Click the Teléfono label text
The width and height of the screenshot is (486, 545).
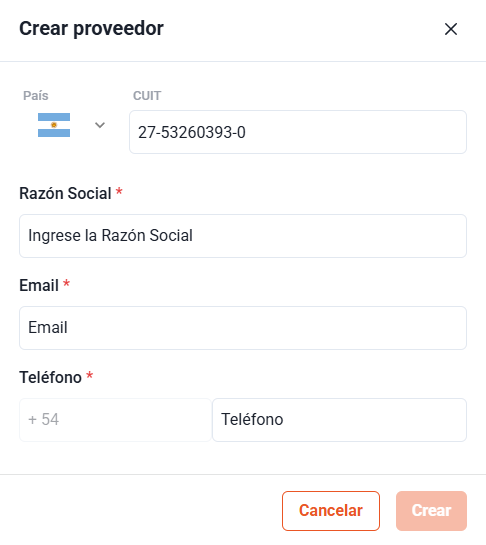click(x=50, y=377)
